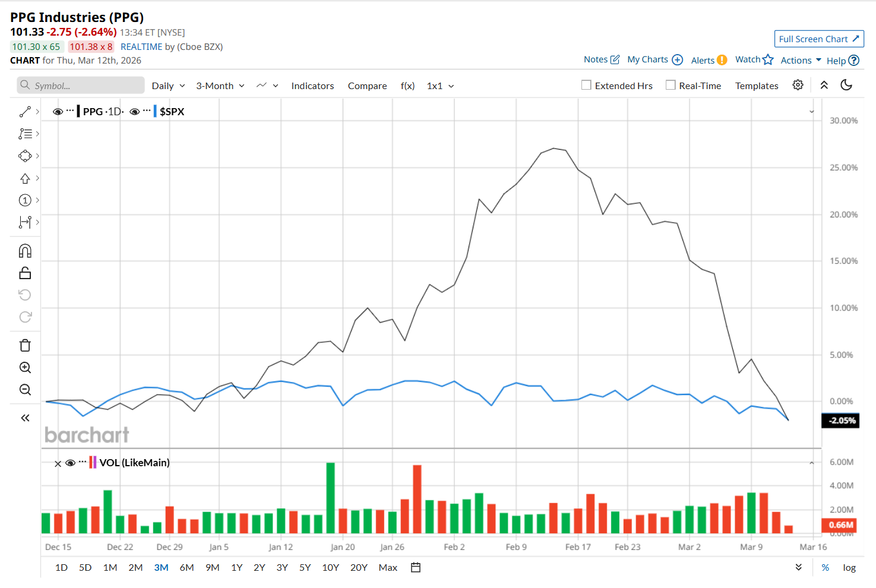Open the Fibonacci tools list icon

click(25, 134)
